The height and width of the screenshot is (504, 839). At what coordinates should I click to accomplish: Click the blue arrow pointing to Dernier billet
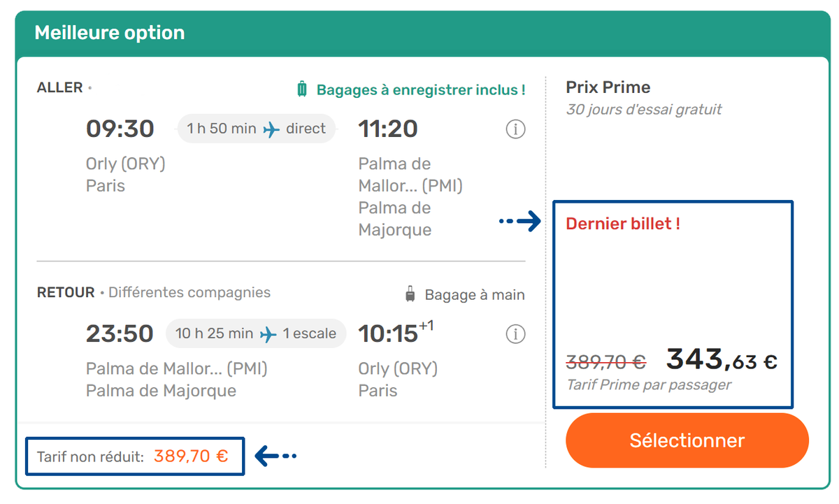pos(527,222)
